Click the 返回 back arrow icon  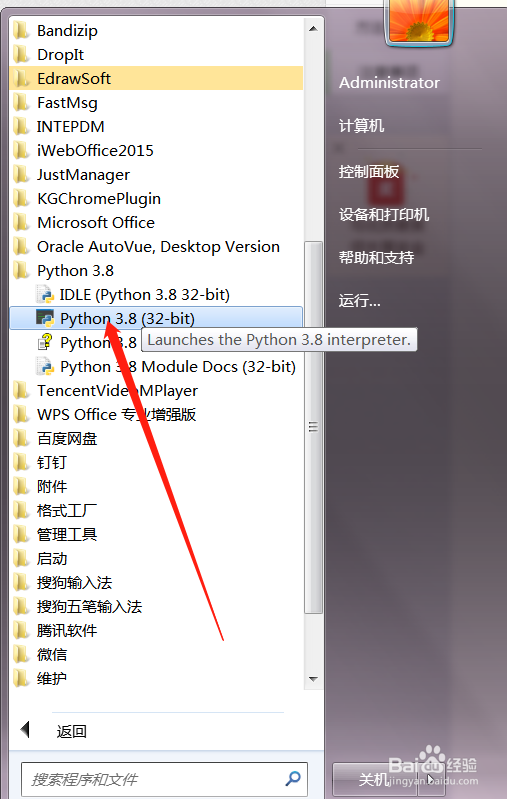[25, 730]
